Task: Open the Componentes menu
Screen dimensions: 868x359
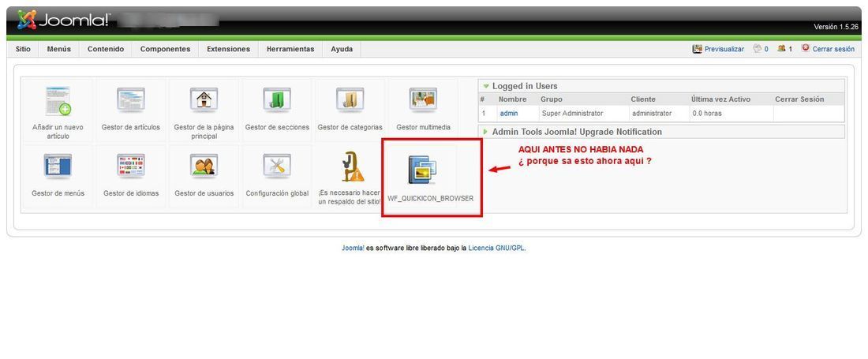Action: pyautogui.click(x=165, y=49)
